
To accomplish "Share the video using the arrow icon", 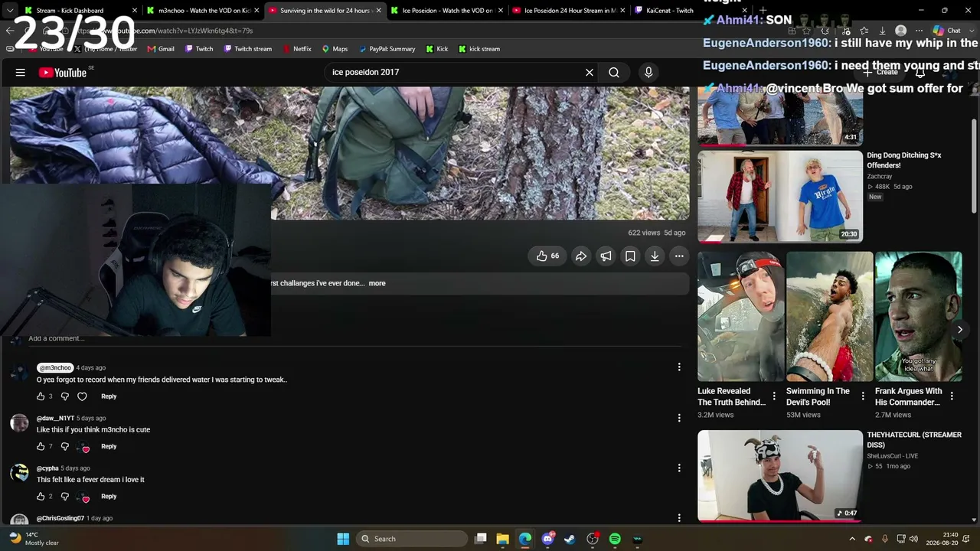I will pos(581,256).
